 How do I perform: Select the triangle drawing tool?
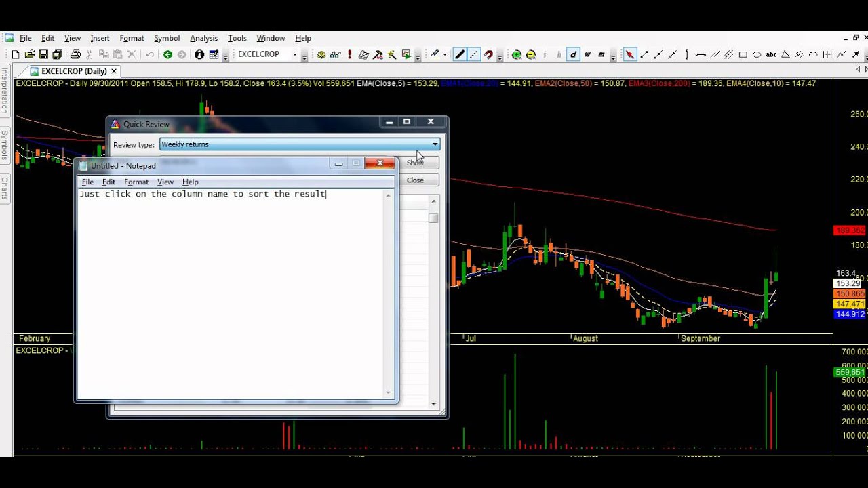(785, 54)
